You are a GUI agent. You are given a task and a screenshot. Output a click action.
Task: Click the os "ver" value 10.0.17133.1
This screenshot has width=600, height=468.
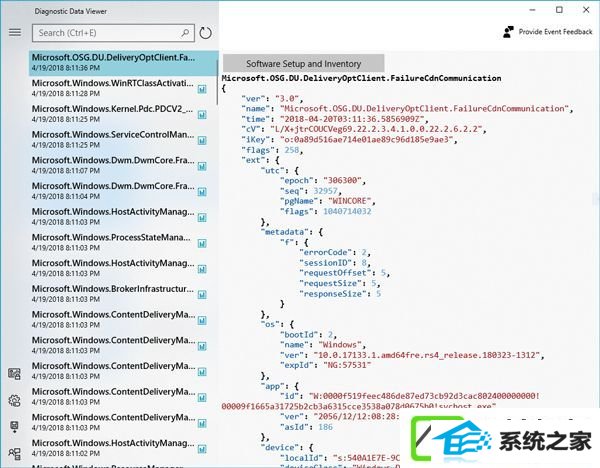[427, 355]
